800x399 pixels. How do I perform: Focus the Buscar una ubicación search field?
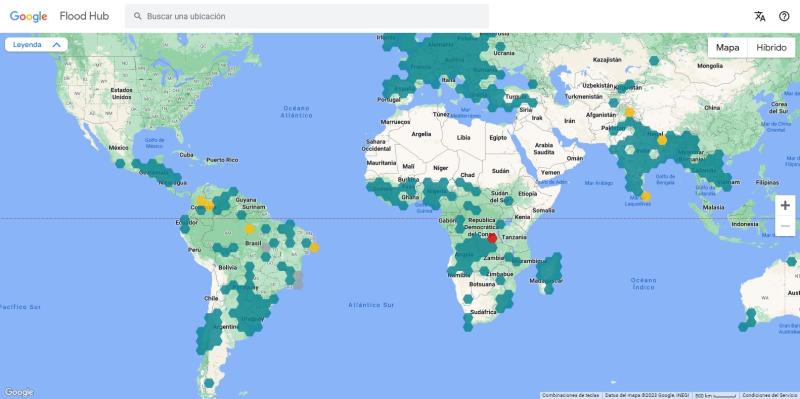tap(307, 16)
